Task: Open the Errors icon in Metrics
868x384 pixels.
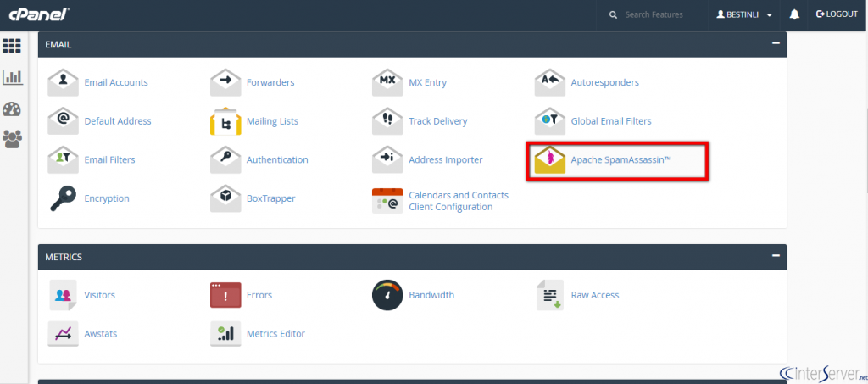Action: (225, 295)
